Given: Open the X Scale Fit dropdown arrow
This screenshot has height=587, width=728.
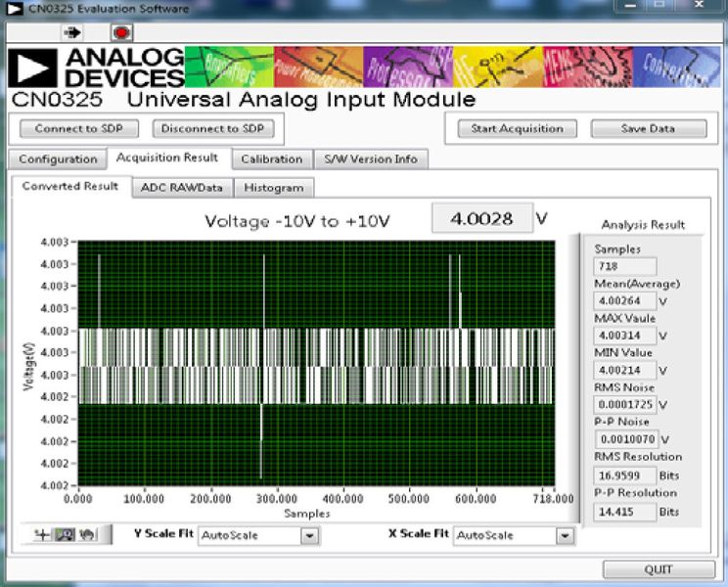Looking at the screenshot, I should (565, 536).
